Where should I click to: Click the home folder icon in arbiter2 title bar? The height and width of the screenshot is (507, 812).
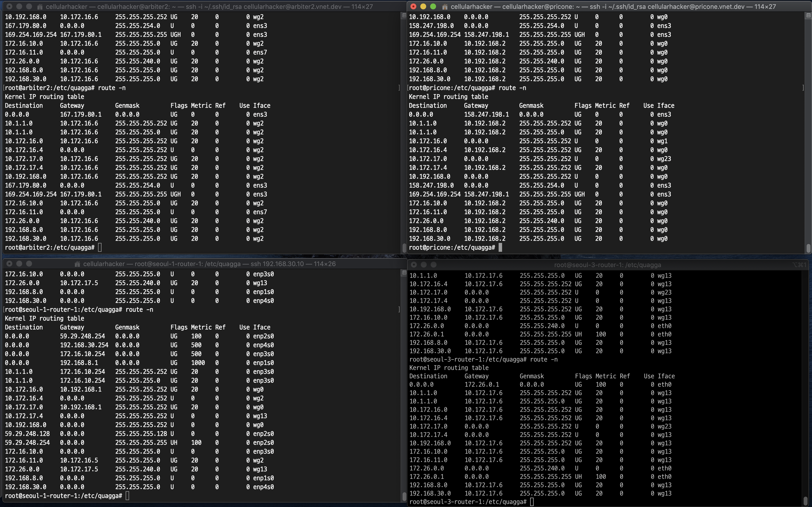[40, 7]
